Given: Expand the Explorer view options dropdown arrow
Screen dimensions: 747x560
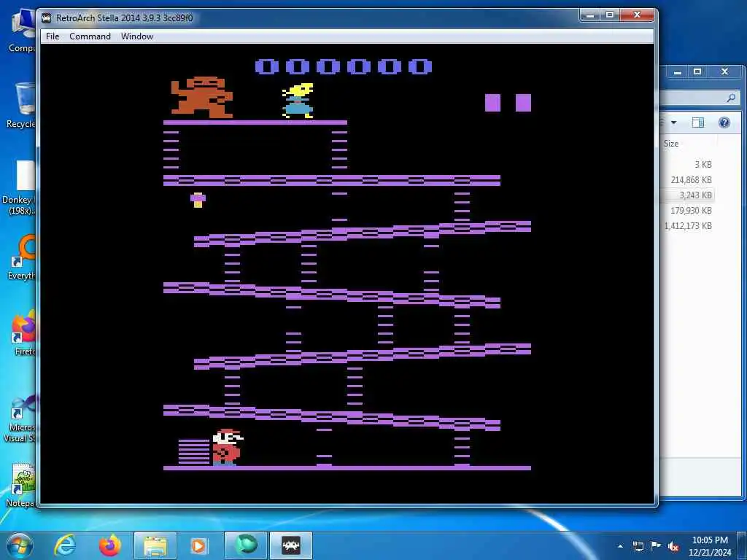Looking at the screenshot, I should tap(673, 122).
